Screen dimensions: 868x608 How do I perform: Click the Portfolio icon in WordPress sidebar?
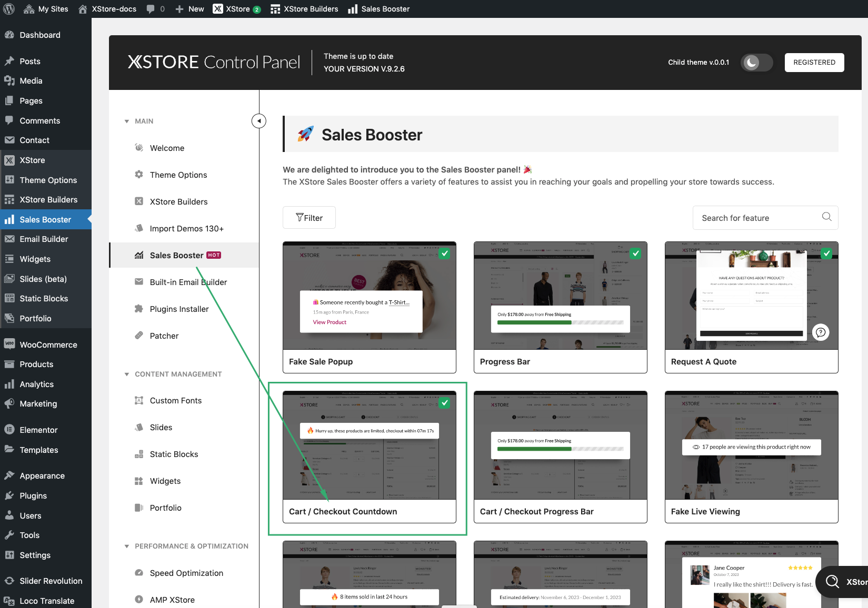click(x=9, y=318)
